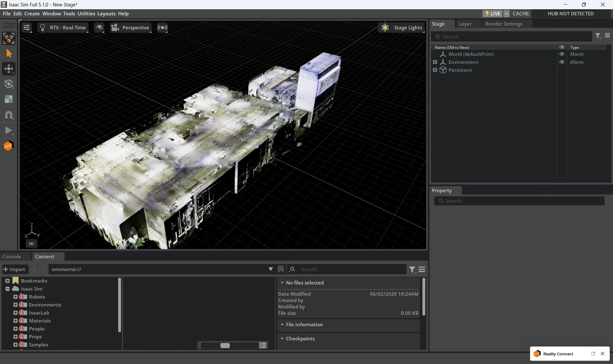This screenshot has height=364, width=613.
Task: Open the RTX - Real-Time renderer menu
Action: (63, 28)
